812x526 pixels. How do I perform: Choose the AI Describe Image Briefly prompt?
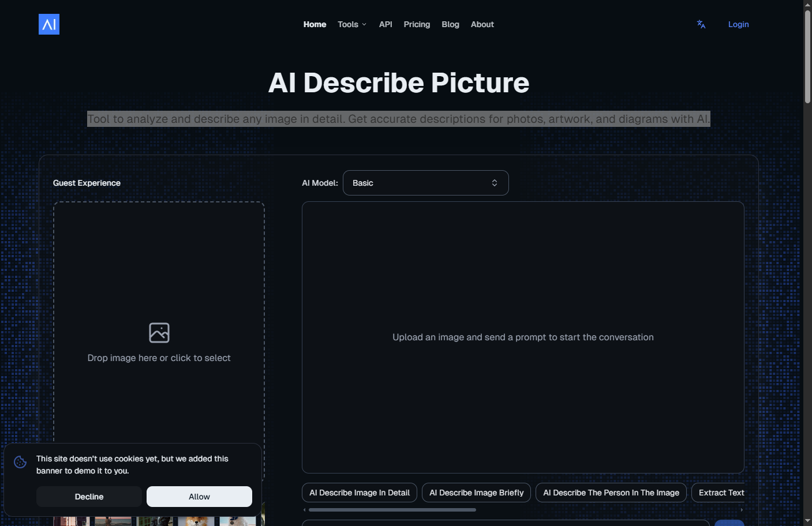[476, 492]
